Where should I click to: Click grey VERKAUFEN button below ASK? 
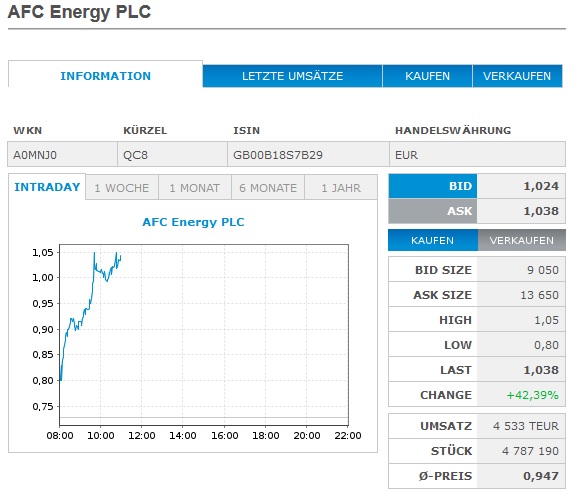522,240
